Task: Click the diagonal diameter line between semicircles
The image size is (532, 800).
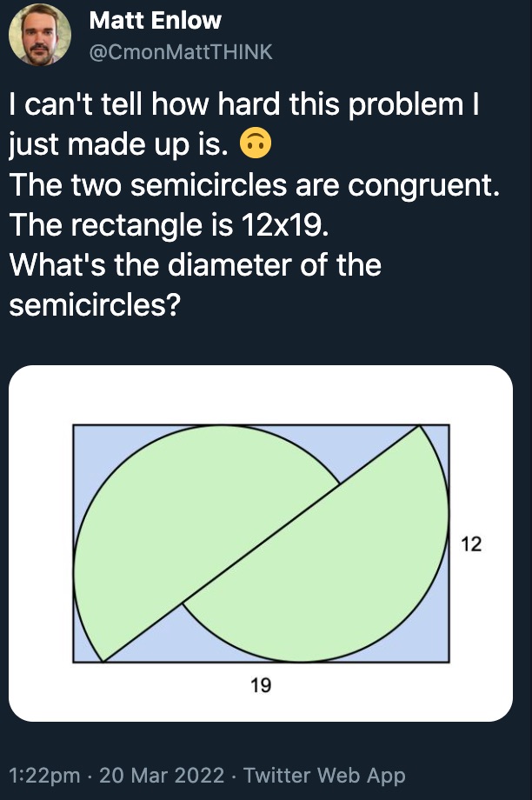Action: click(261, 543)
